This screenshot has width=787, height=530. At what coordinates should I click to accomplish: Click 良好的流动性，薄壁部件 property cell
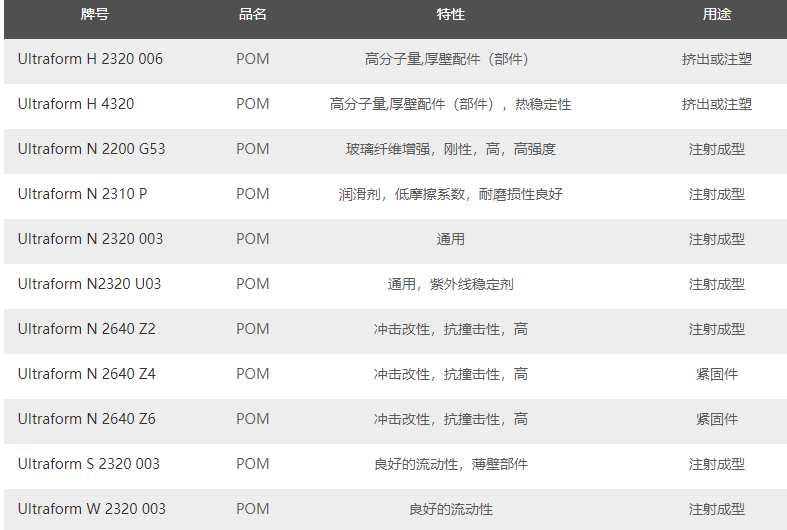tap(451, 464)
